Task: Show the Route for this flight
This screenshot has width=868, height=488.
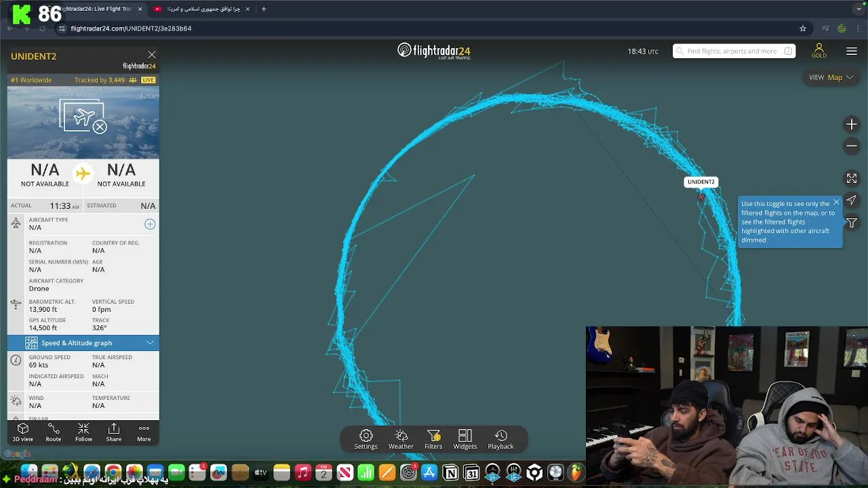Action: [54, 432]
